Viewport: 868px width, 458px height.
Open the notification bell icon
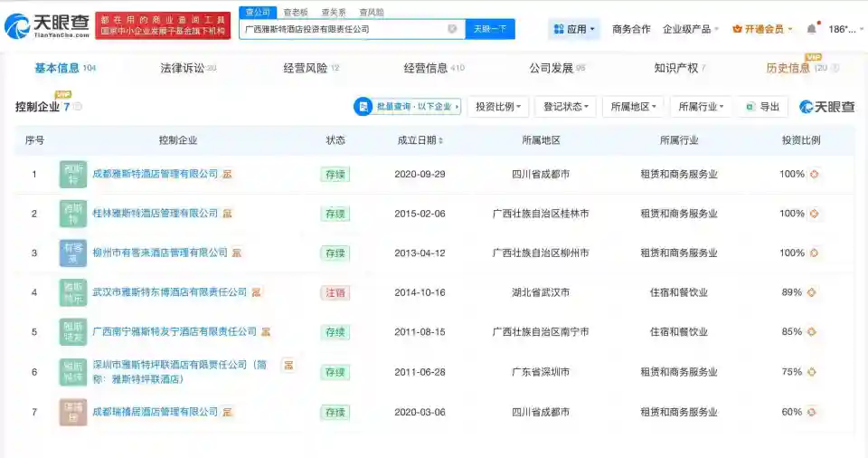tap(811, 29)
